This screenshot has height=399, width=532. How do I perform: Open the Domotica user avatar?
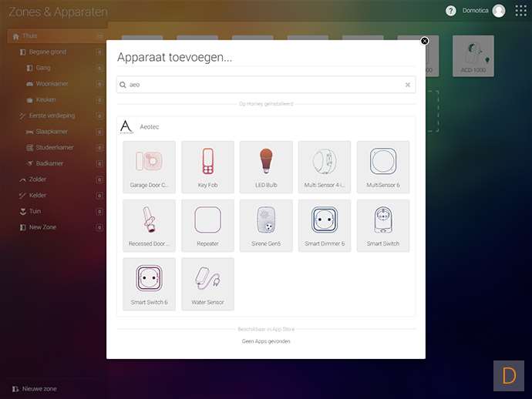[x=499, y=11]
